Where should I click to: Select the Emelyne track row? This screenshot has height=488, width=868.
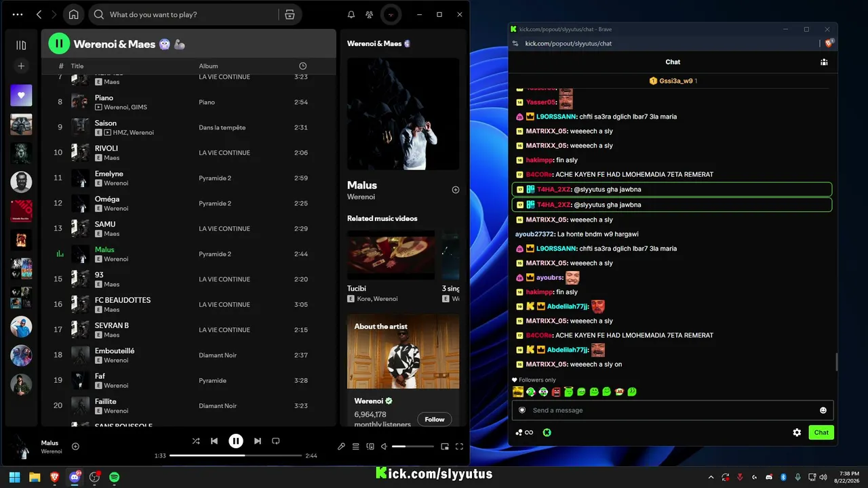[x=189, y=178]
